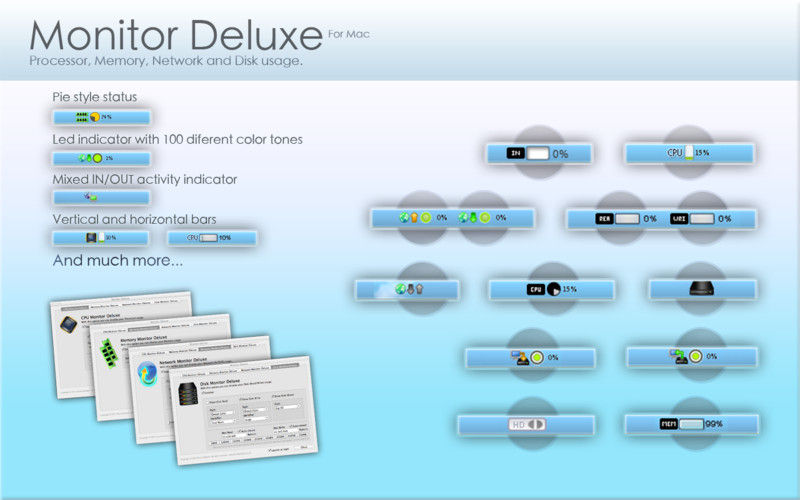Click the bar next to the WRI badge
Screen dimensions: 800x500
(x=702, y=218)
